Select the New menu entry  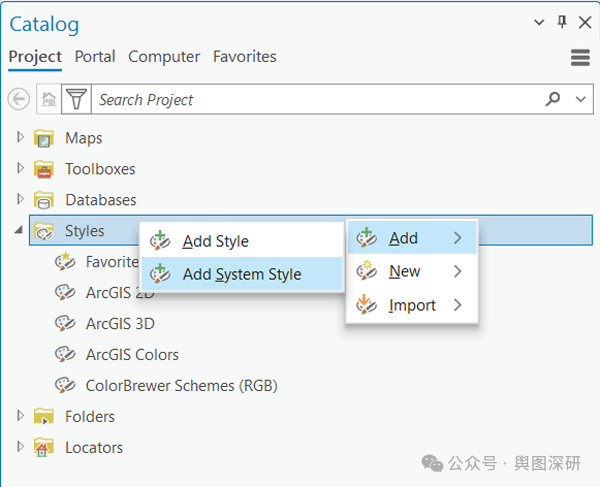click(412, 271)
